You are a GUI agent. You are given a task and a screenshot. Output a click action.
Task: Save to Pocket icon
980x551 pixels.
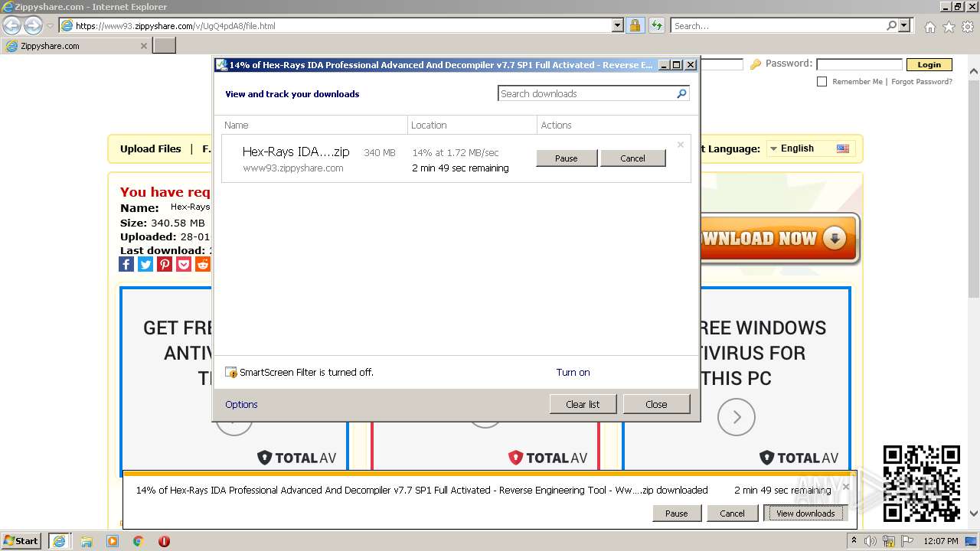(x=184, y=264)
